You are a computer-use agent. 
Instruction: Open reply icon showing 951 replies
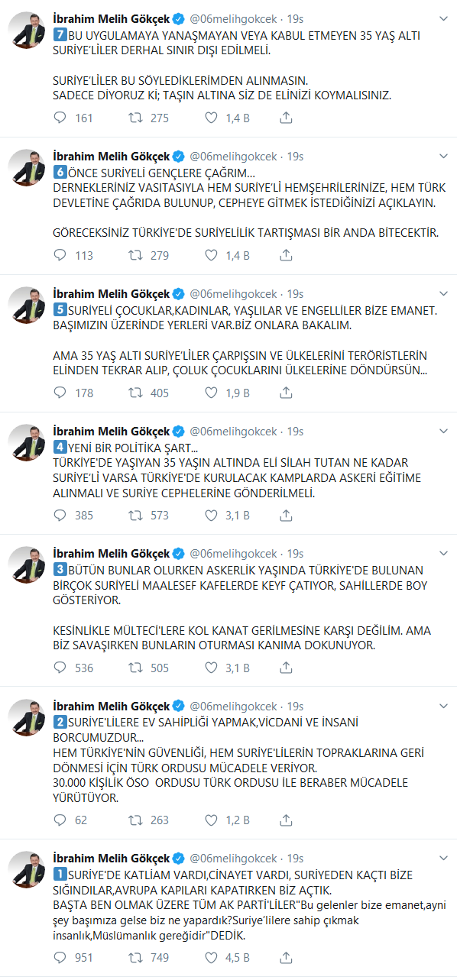coord(61,957)
